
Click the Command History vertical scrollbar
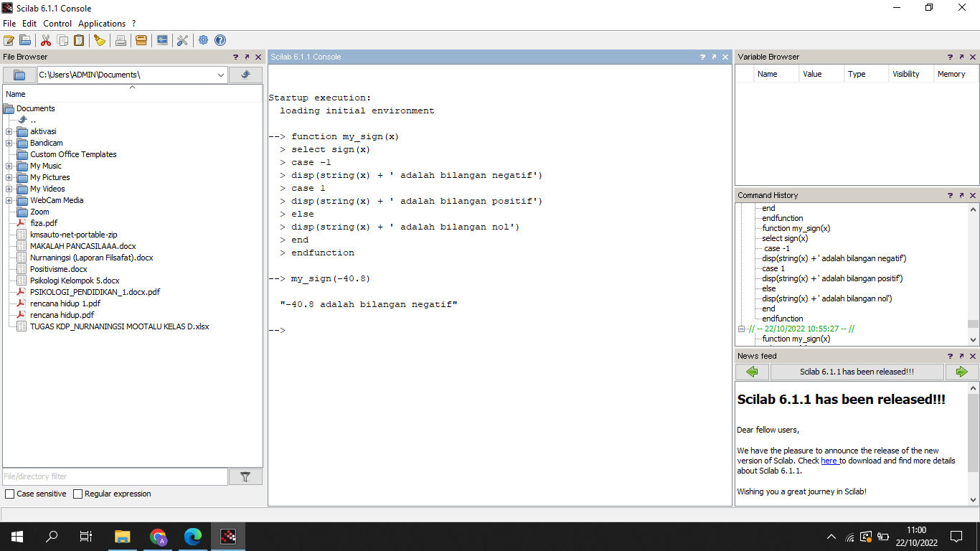[973, 274]
